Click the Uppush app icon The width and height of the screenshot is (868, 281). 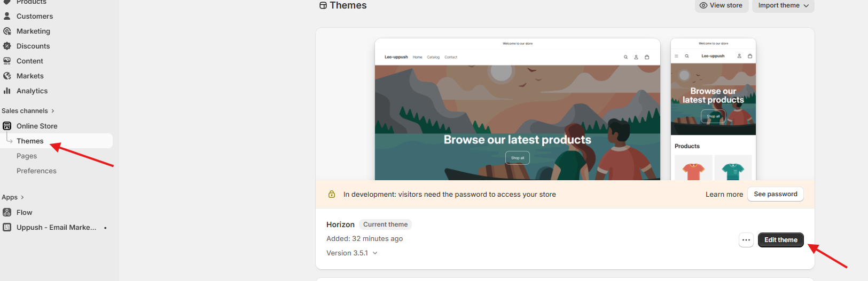coord(7,227)
